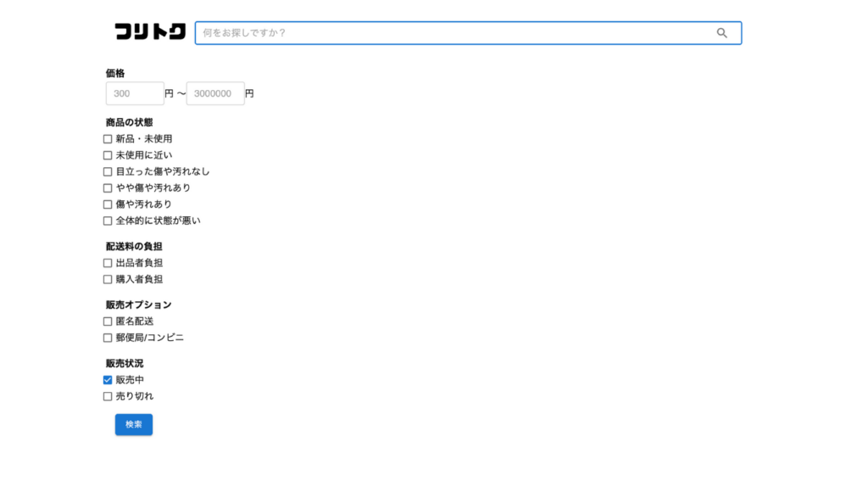
Task: Click the フリトク logo
Action: [x=150, y=31]
